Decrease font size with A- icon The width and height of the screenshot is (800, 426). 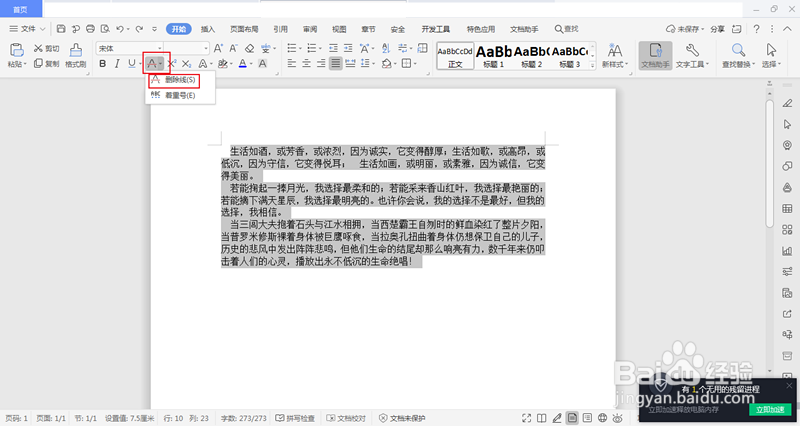click(233, 48)
